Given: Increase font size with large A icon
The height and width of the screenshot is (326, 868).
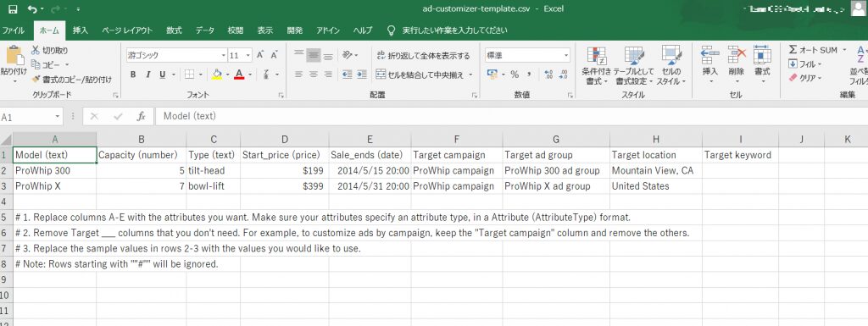Looking at the screenshot, I should (259, 55).
